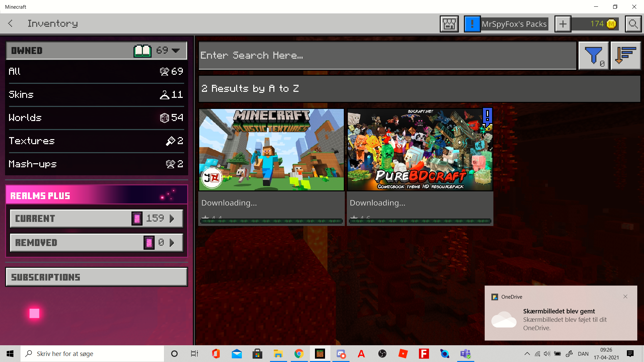Viewport: 644px width, 362px height.
Task: Open the filter funnel button
Action: pyautogui.click(x=593, y=56)
